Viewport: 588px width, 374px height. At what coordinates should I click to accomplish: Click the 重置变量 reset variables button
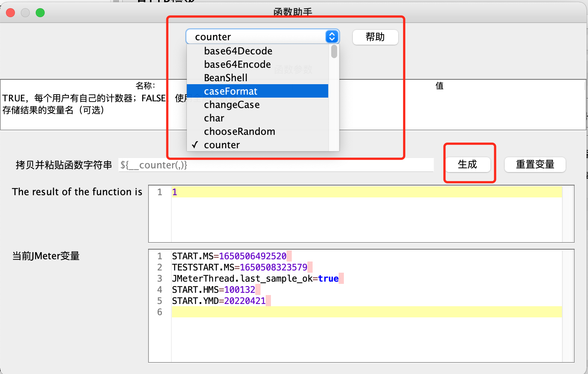(x=535, y=164)
